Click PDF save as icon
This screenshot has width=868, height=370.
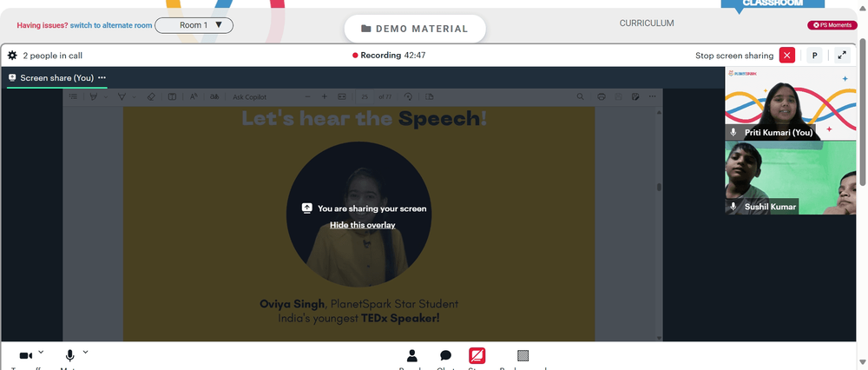point(635,96)
